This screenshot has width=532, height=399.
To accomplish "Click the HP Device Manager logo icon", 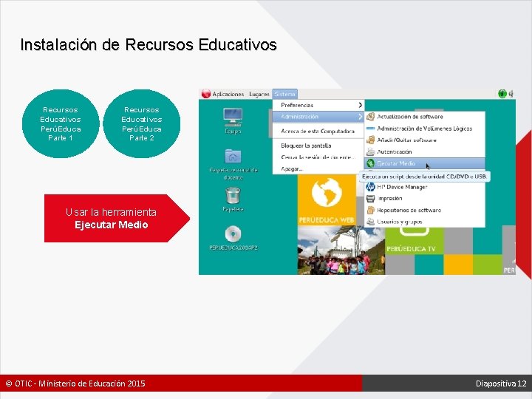I will pyautogui.click(x=370, y=187).
